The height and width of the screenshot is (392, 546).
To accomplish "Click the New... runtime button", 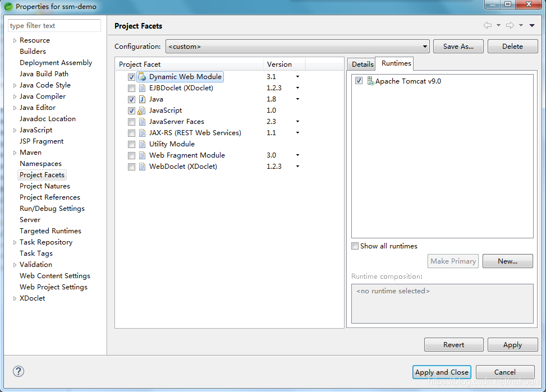I will (508, 261).
